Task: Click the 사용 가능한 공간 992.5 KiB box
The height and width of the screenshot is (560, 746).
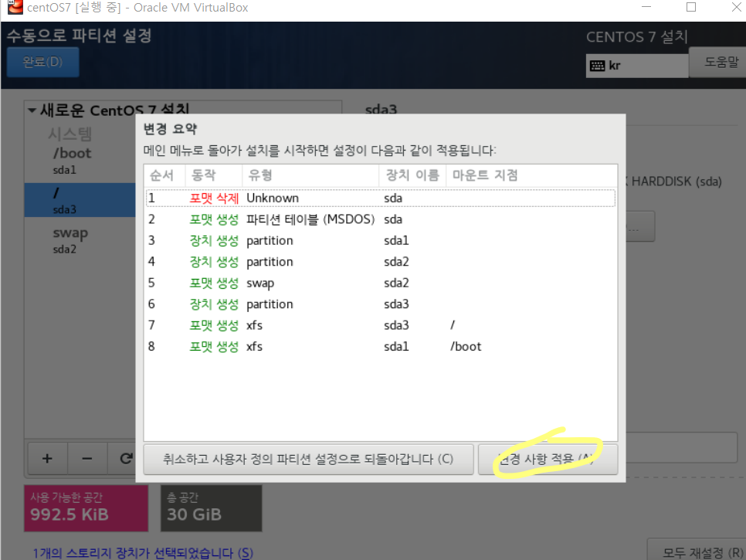Action: [x=86, y=508]
